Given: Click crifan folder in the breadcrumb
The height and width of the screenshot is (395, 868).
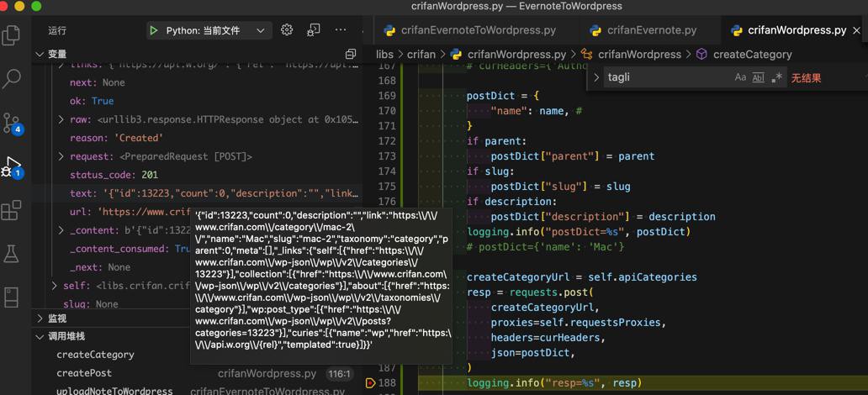Looking at the screenshot, I should click(421, 55).
